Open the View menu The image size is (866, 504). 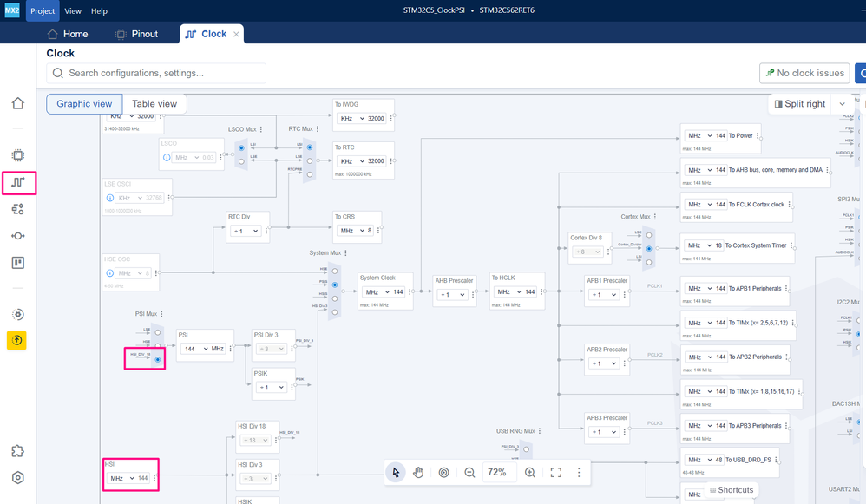click(72, 11)
